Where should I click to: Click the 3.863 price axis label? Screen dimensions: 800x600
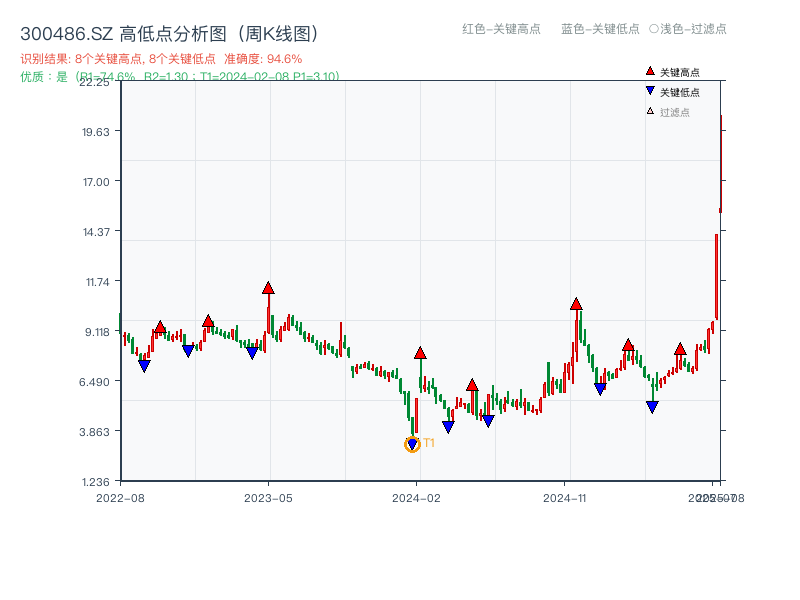coord(94,432)
